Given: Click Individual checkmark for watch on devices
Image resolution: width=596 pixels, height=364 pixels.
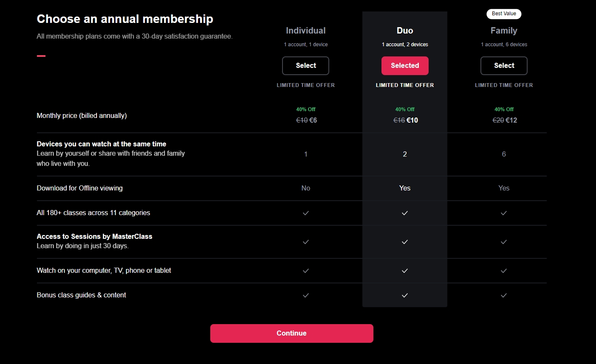Looking at the screenshot, I should click(x=305, y=271).
